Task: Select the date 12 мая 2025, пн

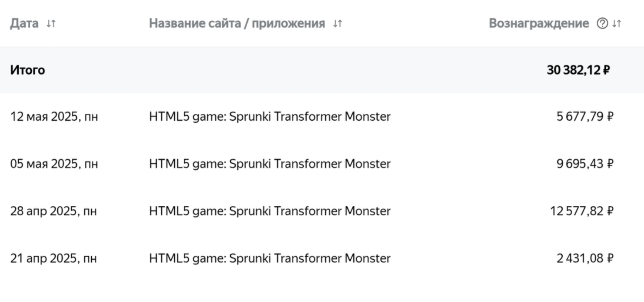Action: pyautogui.click(x=54, y=117)
